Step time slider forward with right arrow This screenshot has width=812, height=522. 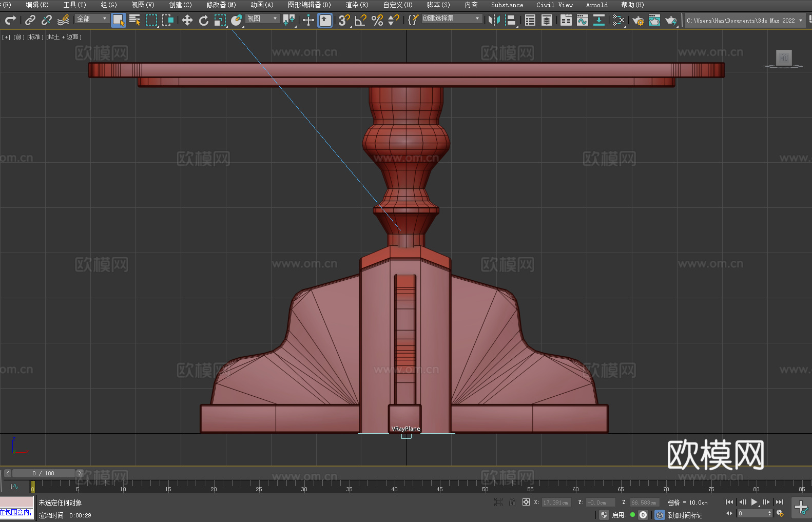80,473
